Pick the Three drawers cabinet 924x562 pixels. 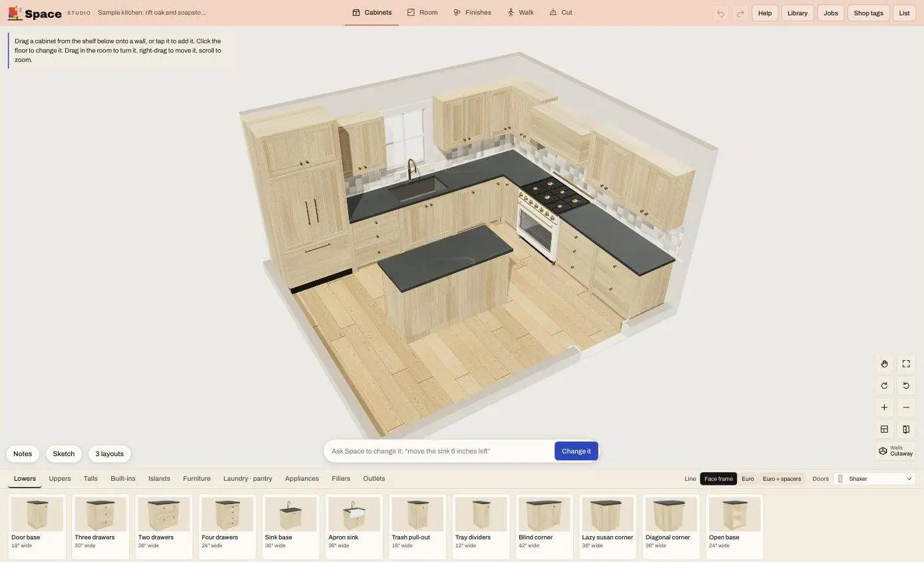pos(101,526)
